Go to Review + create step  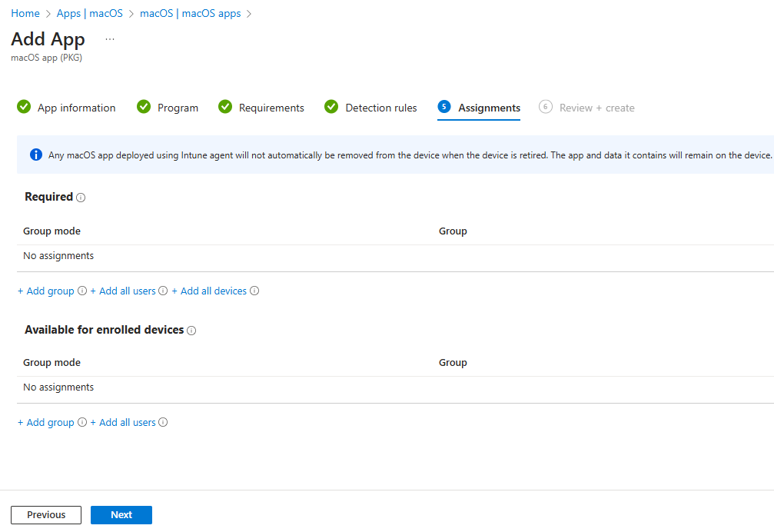pos(596,108)
